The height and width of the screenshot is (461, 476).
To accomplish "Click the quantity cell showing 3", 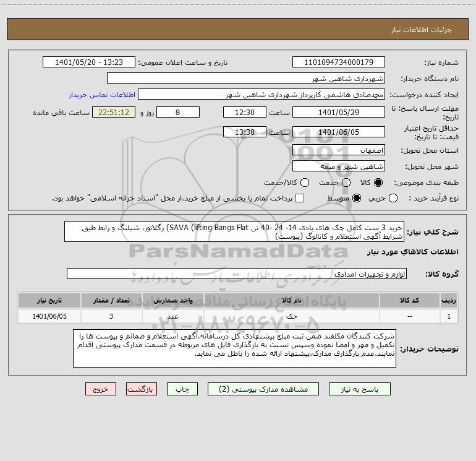I will [111, 316].
